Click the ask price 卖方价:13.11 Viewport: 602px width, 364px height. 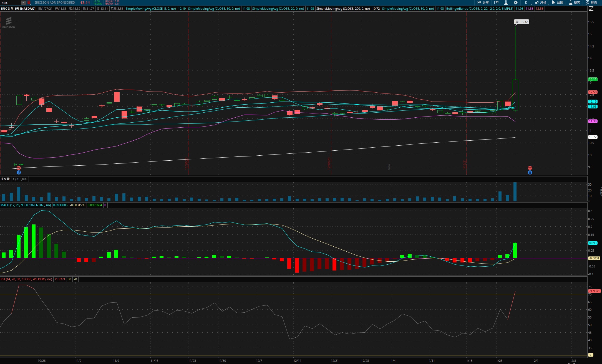pos(112,4)
